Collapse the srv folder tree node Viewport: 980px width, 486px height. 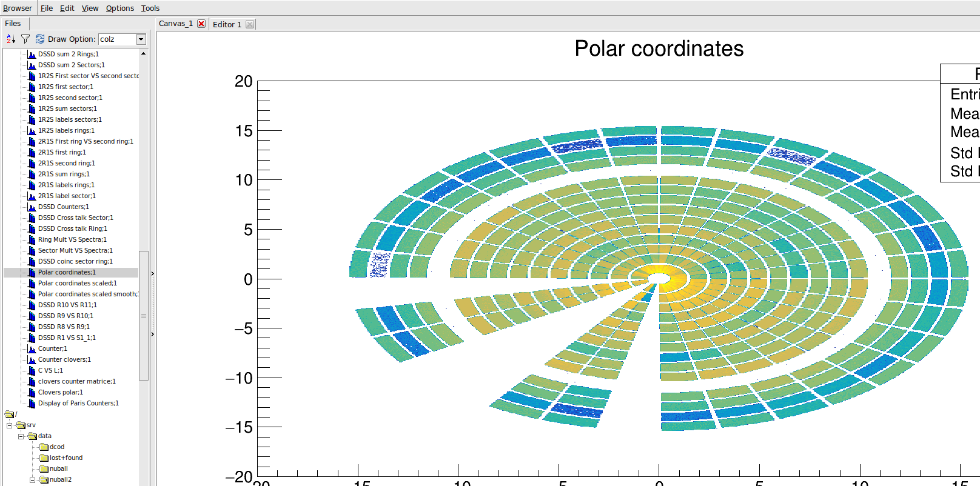(x=10, y=425)
